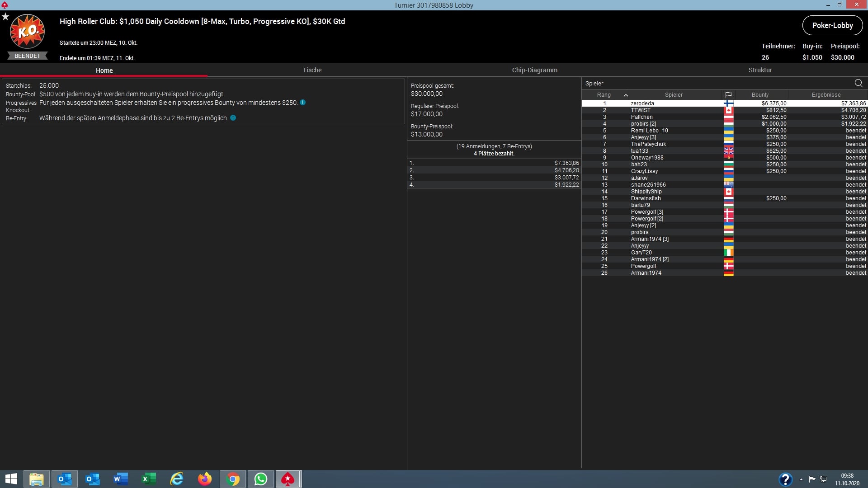Viewport: 868px width, 488px height.
Task: Click the Poker-Lobby button
Action: [832, 25]
